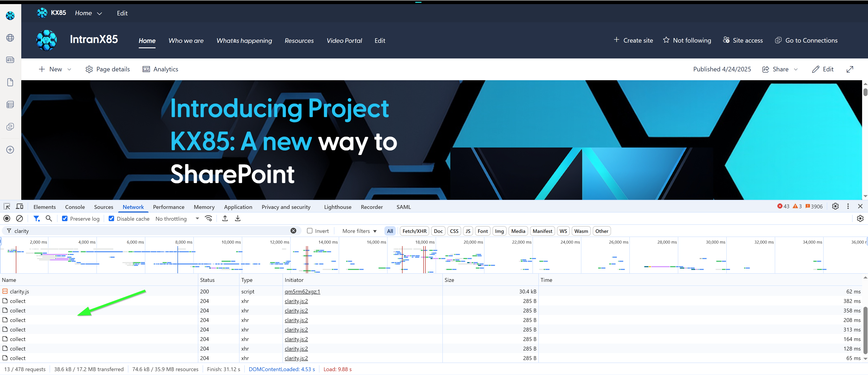The height and width of the screenshot is (375, 868).
Task: Toggle the network filter funnel icon
Action: 36,218
